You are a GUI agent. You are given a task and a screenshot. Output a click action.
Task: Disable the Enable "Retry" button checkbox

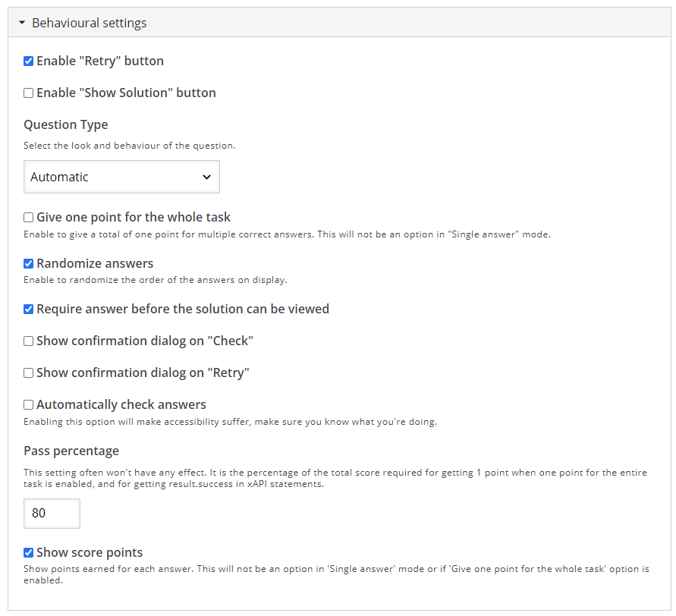point(29,61)
